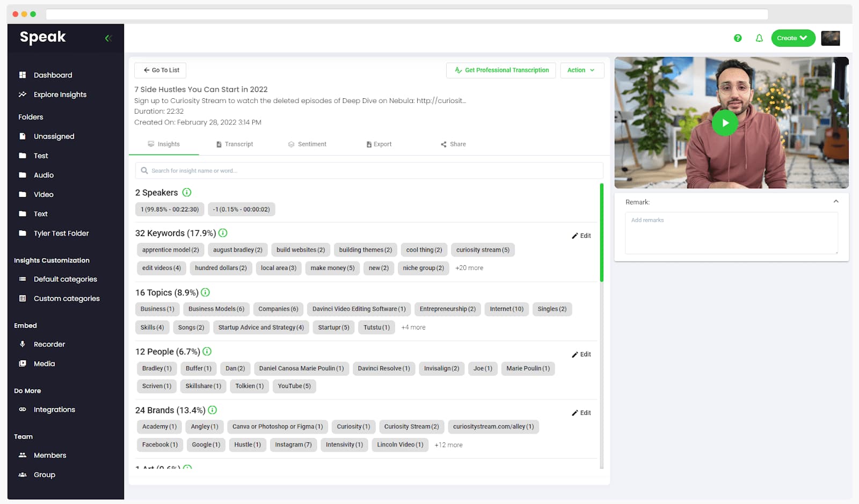859x504 pixels.
Task: Click Go To List button
Action: click(x=161, y=70)
